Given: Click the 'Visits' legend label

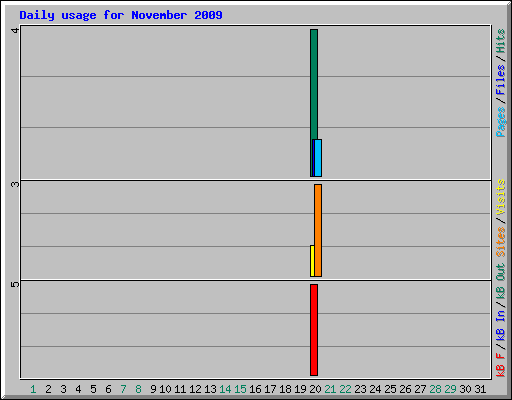Looking at the screenshot, I should tap(500, 197).
